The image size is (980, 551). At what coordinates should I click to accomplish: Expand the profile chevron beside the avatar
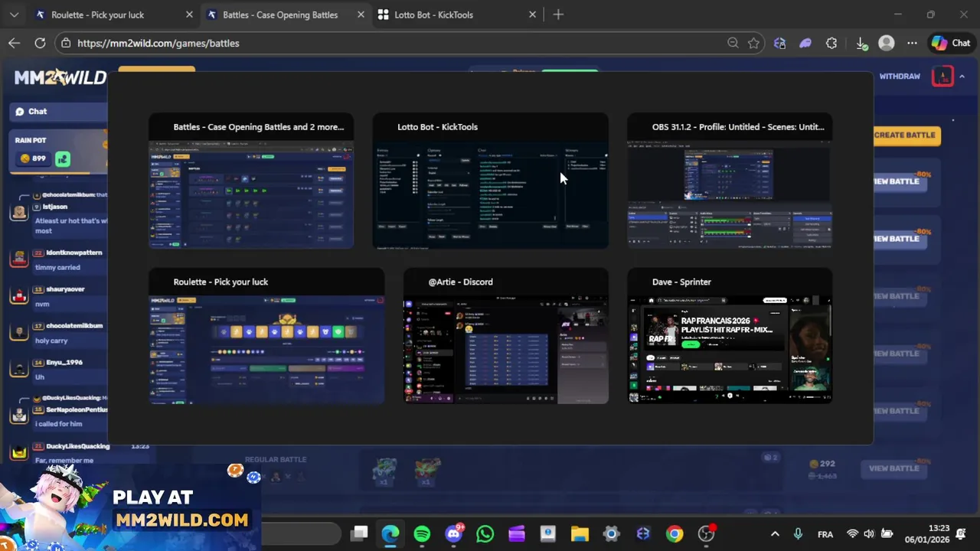coord(962,76)
